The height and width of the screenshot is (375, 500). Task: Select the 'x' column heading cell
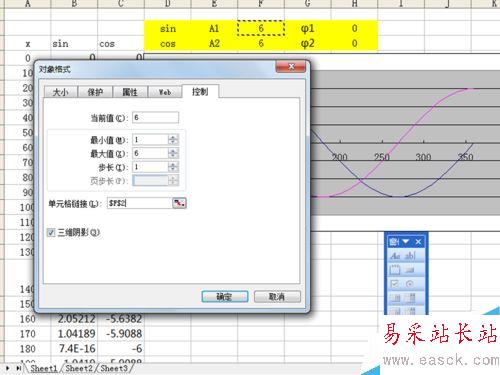pyautogui.click(x=28, y=43)
